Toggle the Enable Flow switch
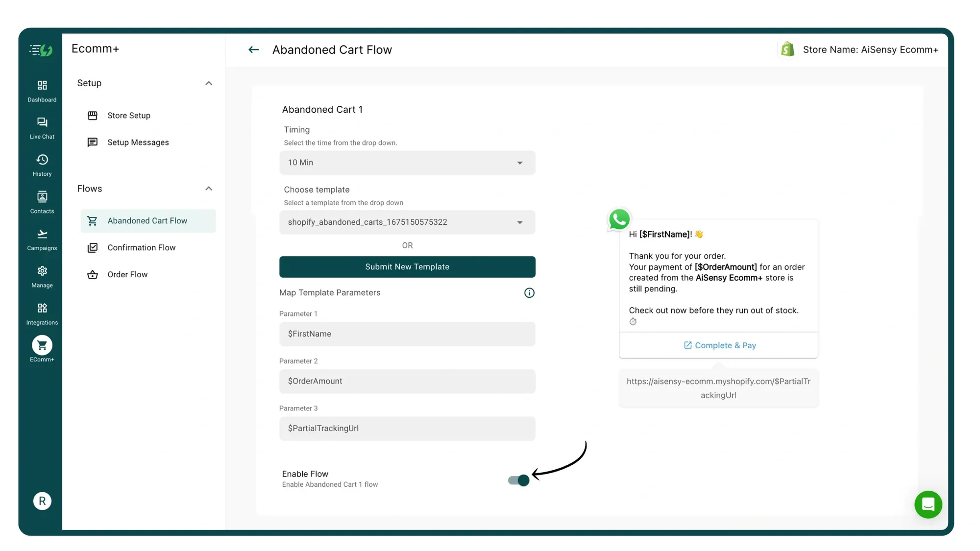 click(519, 480)
